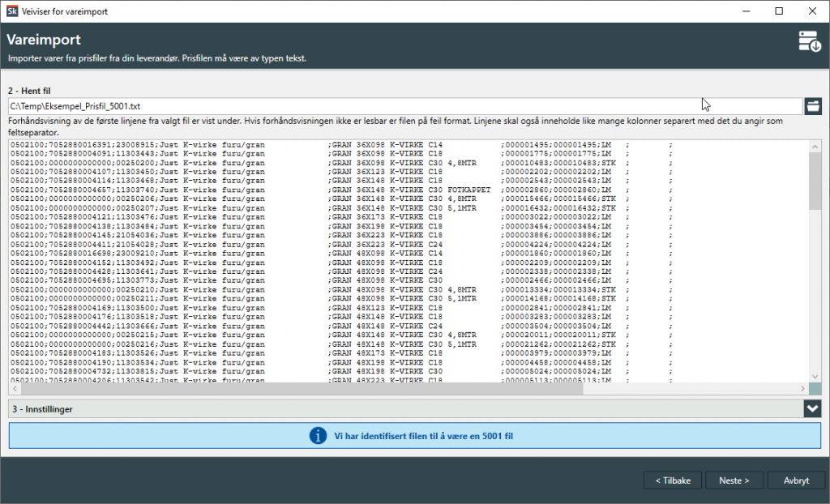Image resolution: width=830 pixels, height=504 pixels.
Task: Click the SK app icon in title bar
Action: [x=11, y=11]
